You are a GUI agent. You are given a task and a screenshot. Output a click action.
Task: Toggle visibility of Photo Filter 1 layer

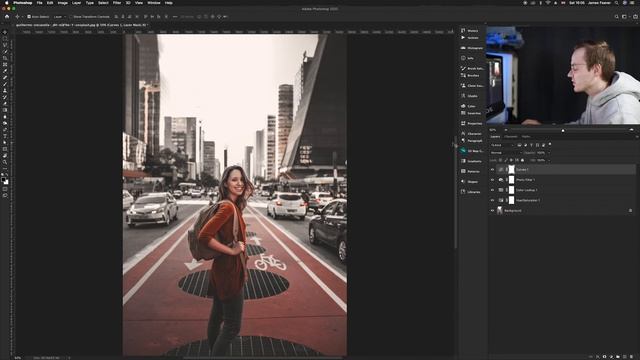(492, 180)
